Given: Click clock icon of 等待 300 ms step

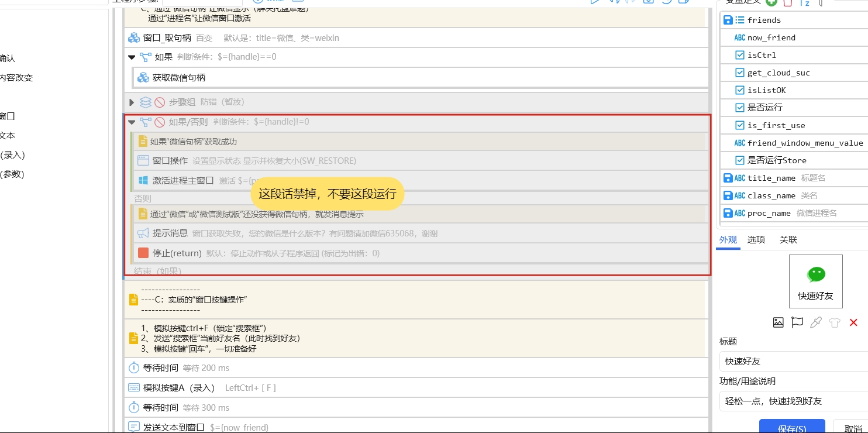Looking at the screenshot, I should coord(133,408).
